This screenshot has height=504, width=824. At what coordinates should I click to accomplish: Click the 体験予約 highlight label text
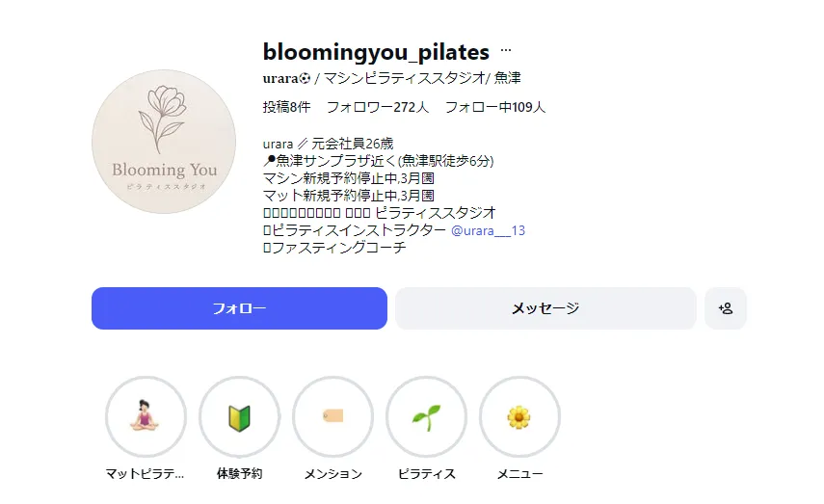[239, 474]
